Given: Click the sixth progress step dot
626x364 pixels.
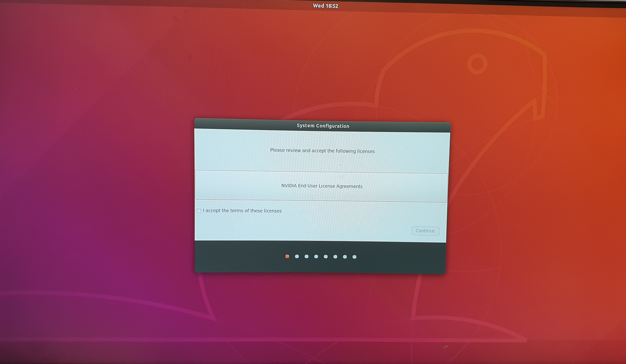Looking at the screenshot, I should pyautogui.click(x=335, y=257).
